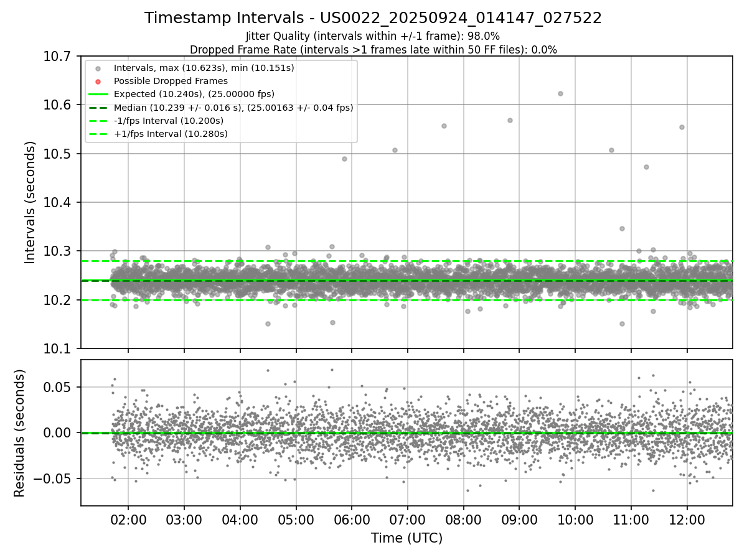747x560 pixels.
Task: Click the 'Jitter Quality' subtitle line
Action: coord(373,36)
